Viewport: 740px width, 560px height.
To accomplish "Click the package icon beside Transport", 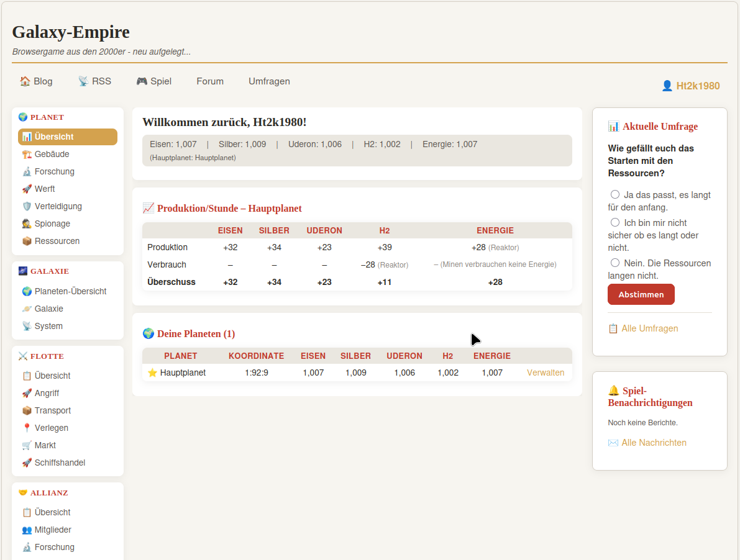I will coord(27,410).
